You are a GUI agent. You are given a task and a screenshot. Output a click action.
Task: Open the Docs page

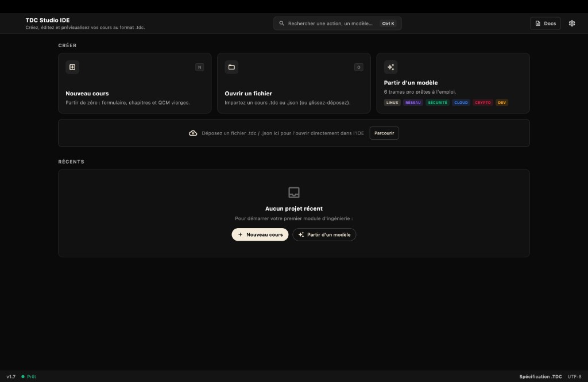click(x=546, y=24)
